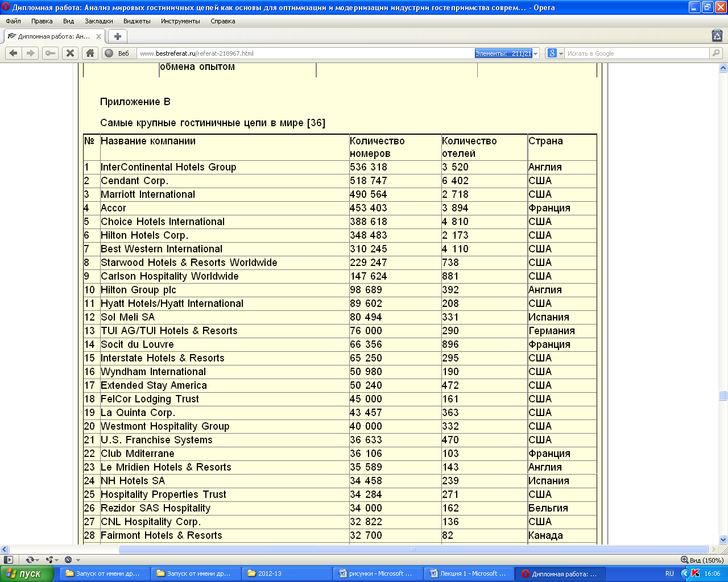The width and height of the screenshot is (728, 582).
Task: Open the Инструменты menu
Action: point(180,21)
